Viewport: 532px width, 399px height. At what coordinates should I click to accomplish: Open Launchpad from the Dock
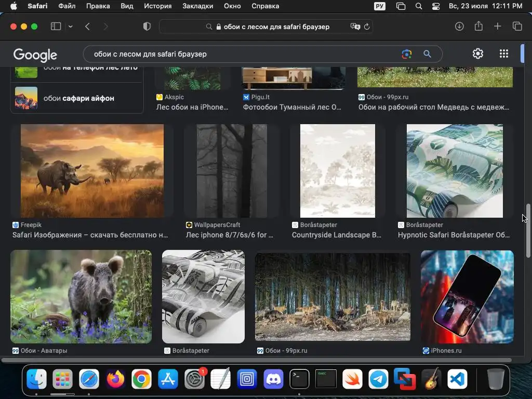point(63,379)
